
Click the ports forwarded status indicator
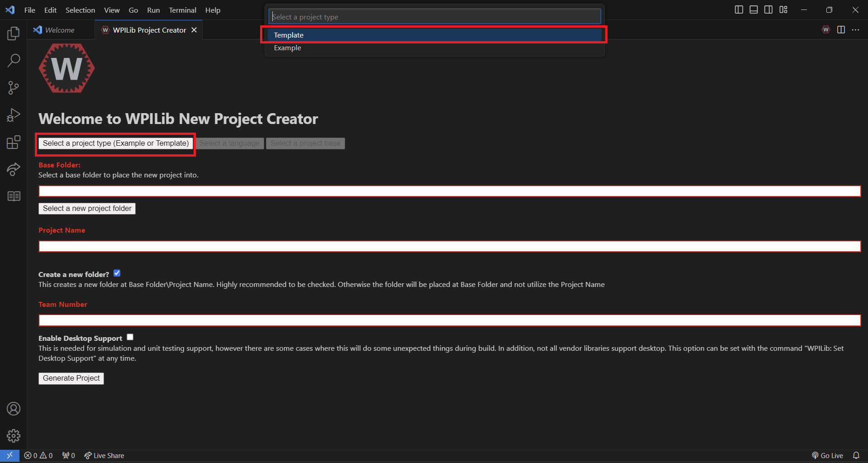point(69,455)
